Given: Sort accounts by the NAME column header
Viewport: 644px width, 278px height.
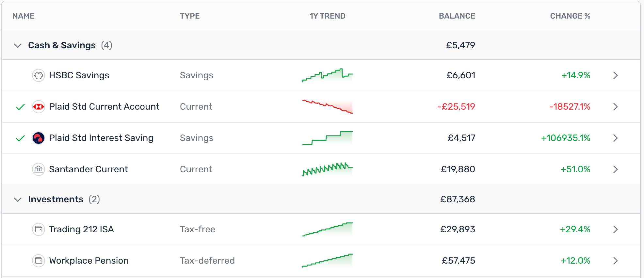Looking at the screenshot, I should (24, 16).
